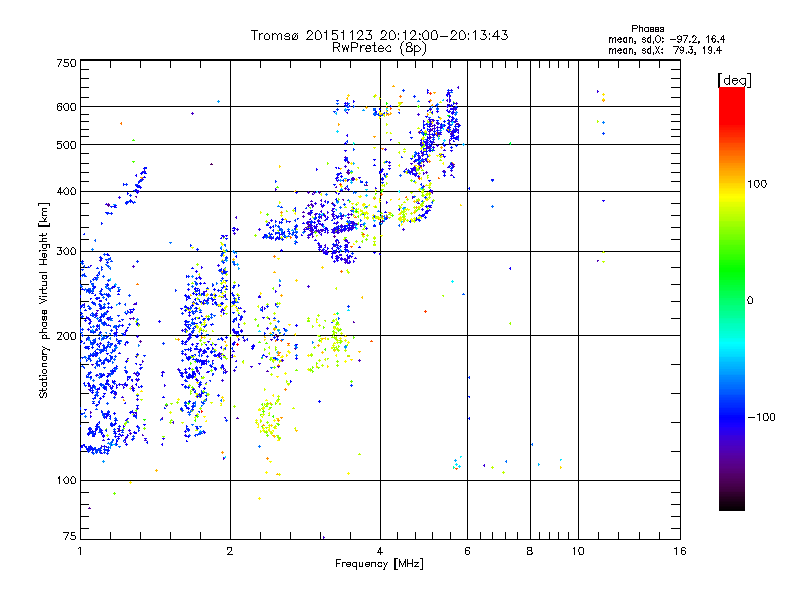Click the y-axis tick label '300'

[x=66, y=251]
